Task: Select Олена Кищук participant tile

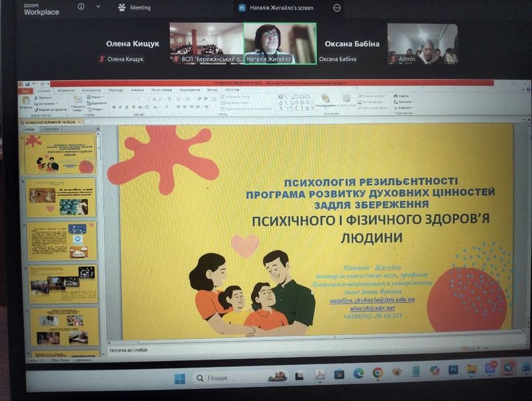Action: [x=133, y=43]
